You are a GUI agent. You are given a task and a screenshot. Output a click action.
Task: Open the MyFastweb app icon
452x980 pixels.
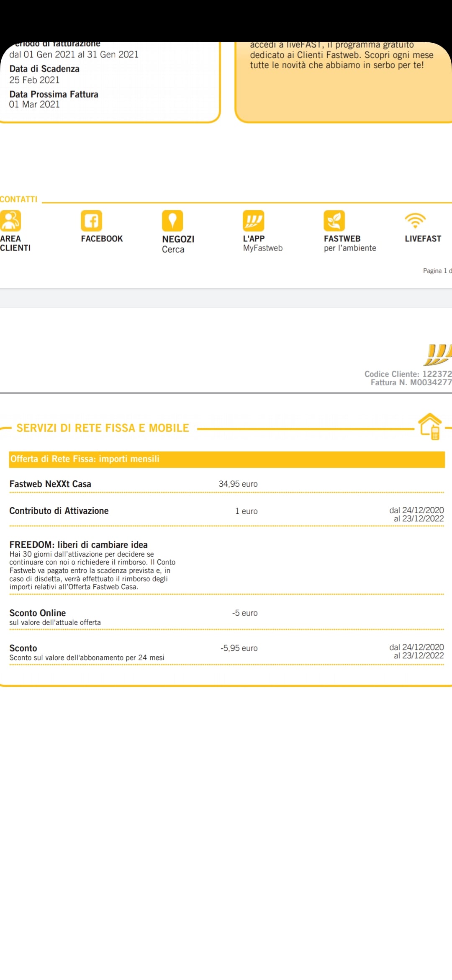click(253, 221)
